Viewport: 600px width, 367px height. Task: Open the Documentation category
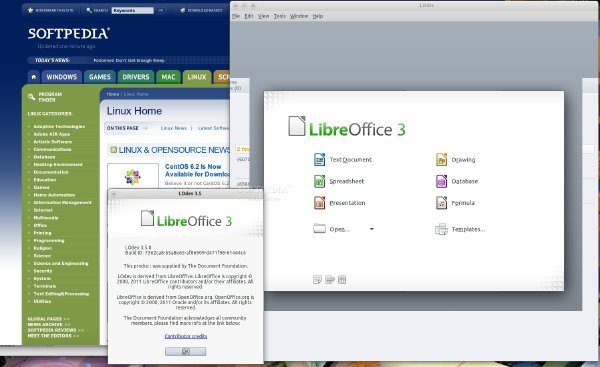pos(51,172)
